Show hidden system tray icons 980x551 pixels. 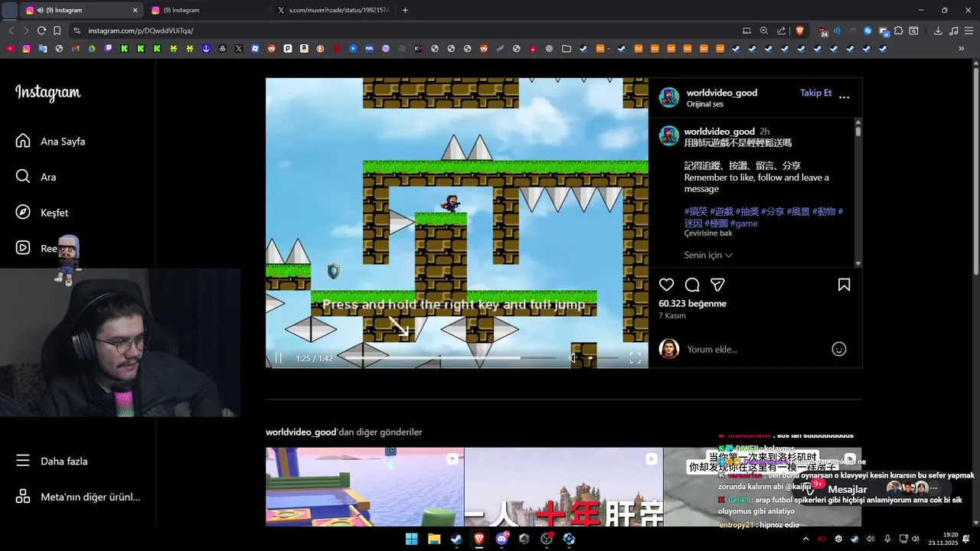pos(805,539)
